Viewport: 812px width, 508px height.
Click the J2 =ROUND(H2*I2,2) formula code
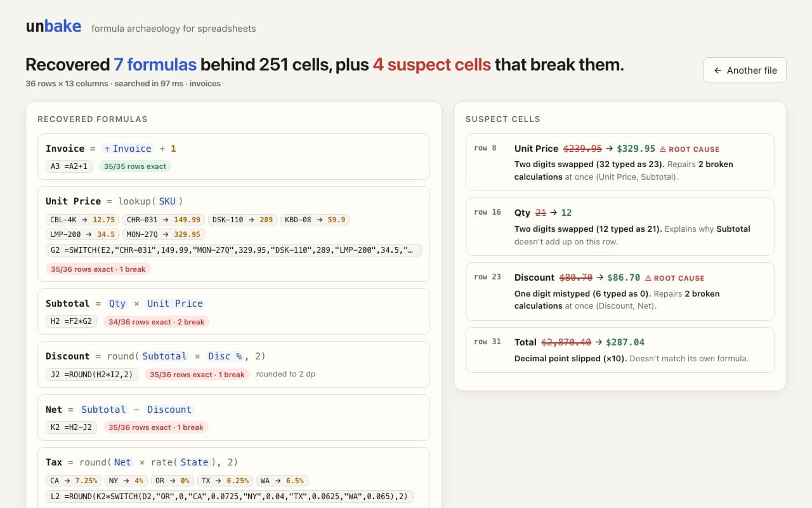click(92, 374)
